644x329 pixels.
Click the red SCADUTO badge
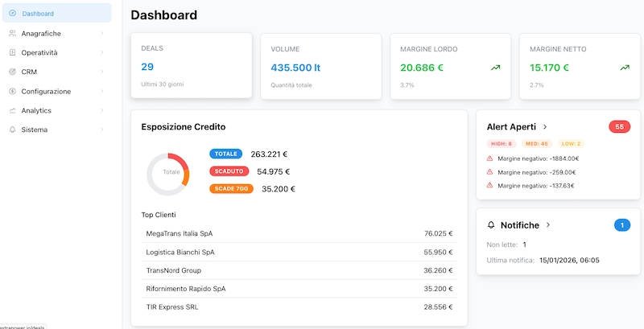coord(230,171)
